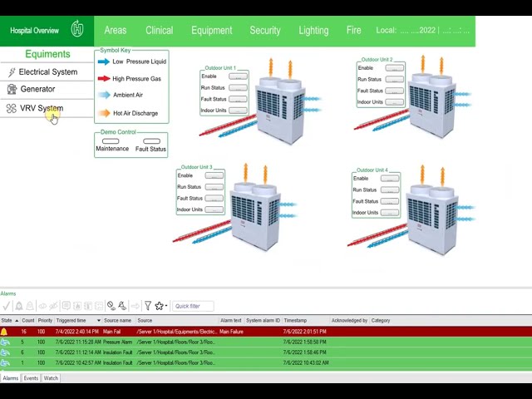
Task: Toggle Run Status for Outdoor Unit 4
Action: 390,190
